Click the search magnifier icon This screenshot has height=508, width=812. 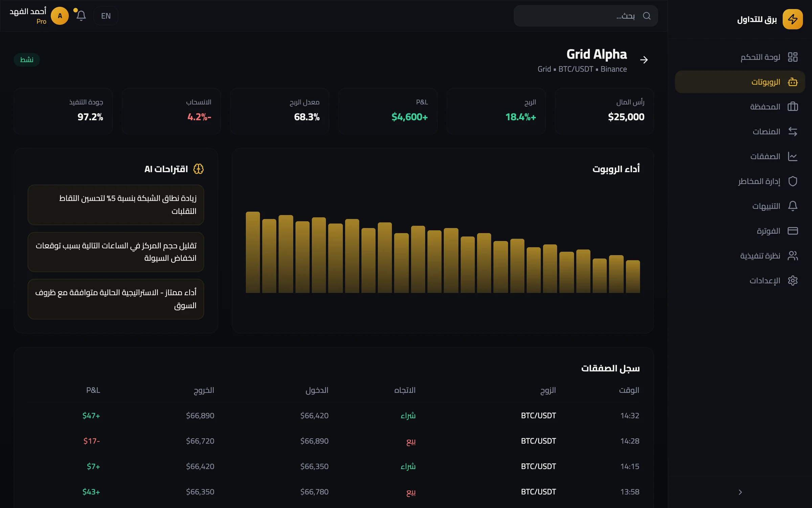pyautogui.click(x=647, y=16)
